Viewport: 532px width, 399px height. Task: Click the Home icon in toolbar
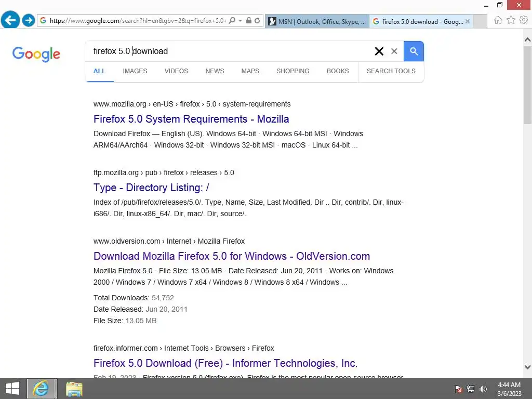click(x=498, y=20)
